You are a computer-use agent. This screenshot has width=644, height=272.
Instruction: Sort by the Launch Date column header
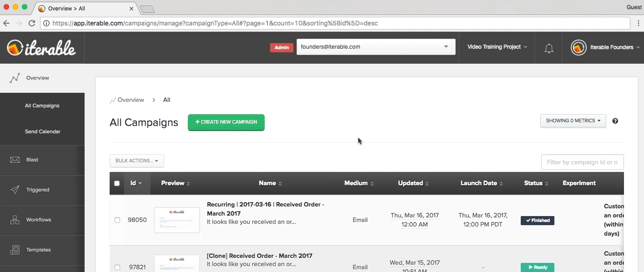click(482, 183)
